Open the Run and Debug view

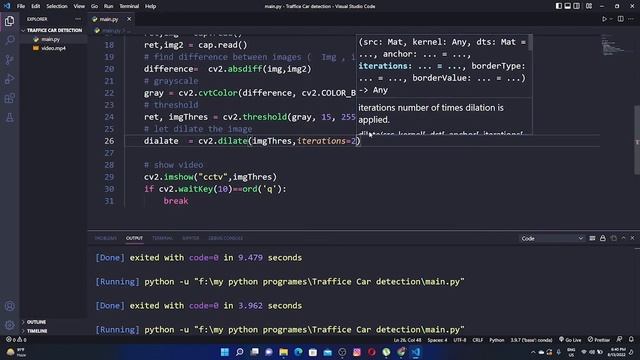9,79
